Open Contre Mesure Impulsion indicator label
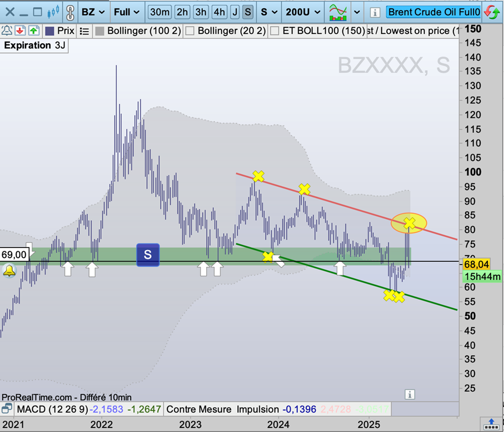This screenshot has width=504, height=432. [x=222, y=409]
